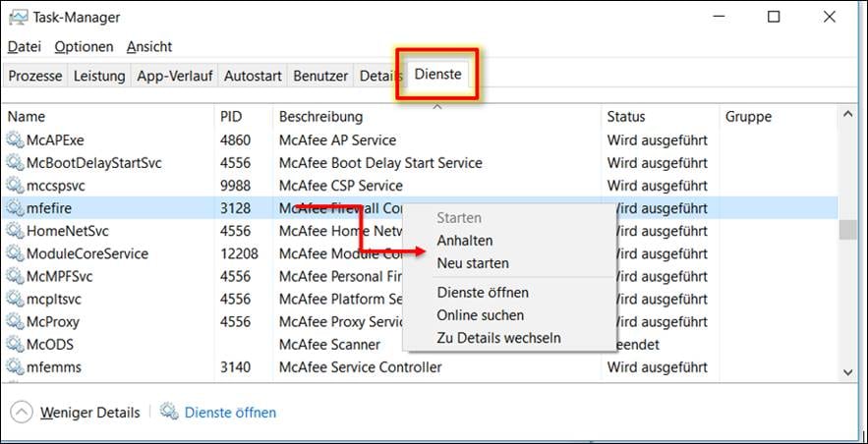Select the mcpltsvc service row

click(x=420, y=300)
